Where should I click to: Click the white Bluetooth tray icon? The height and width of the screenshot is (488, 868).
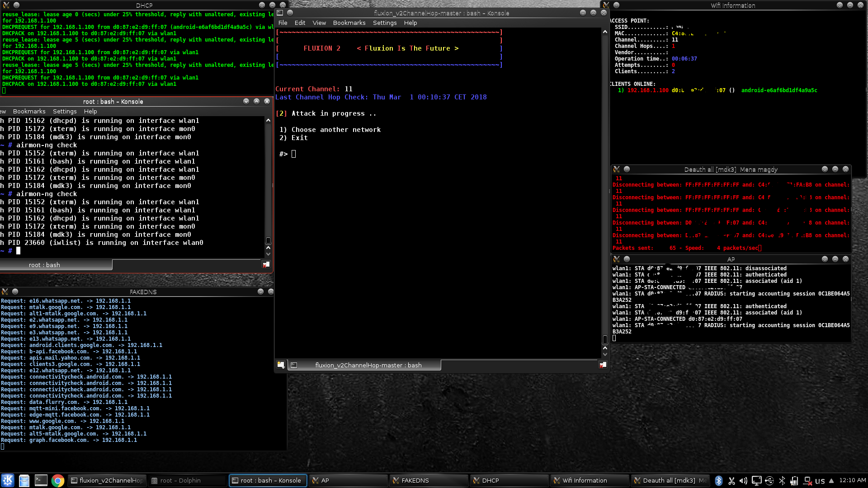782,481
